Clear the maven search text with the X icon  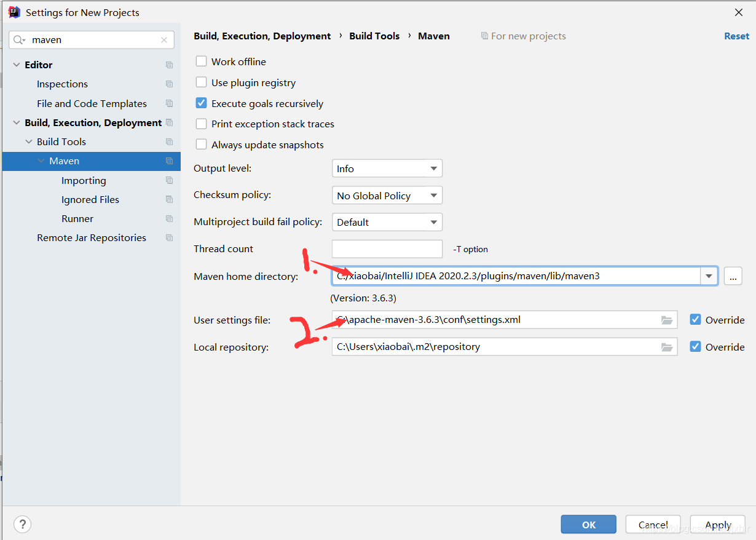tap(164, 40)
